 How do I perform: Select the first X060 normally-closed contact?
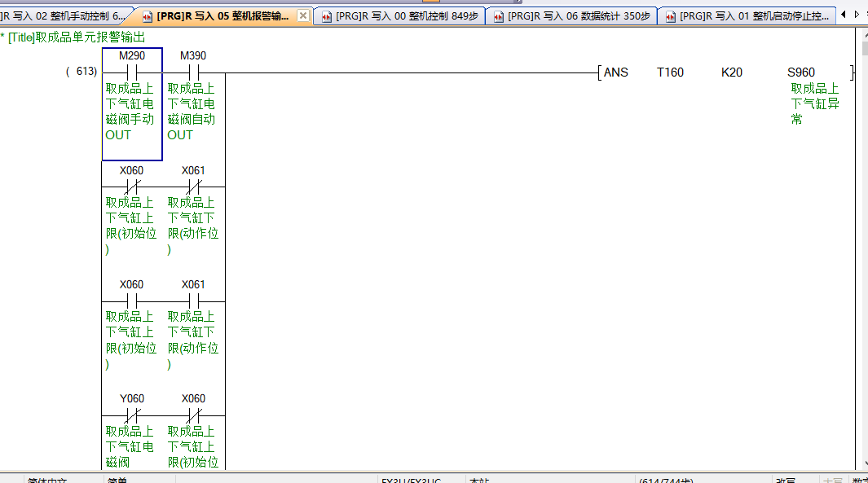[131, 187]
